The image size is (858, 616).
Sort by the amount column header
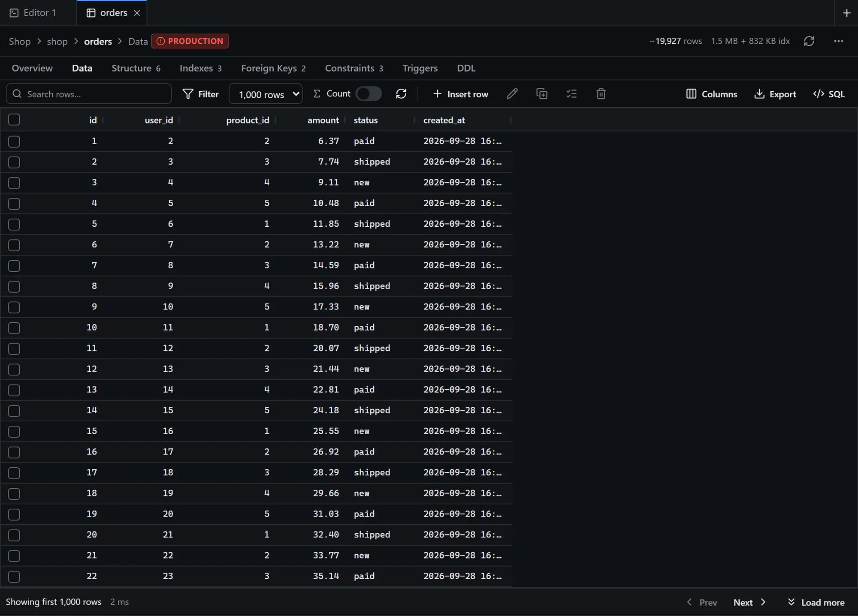pos(323,120)
